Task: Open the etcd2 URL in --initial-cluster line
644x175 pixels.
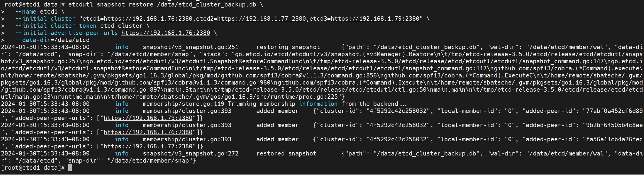Action: click(262, 19)
